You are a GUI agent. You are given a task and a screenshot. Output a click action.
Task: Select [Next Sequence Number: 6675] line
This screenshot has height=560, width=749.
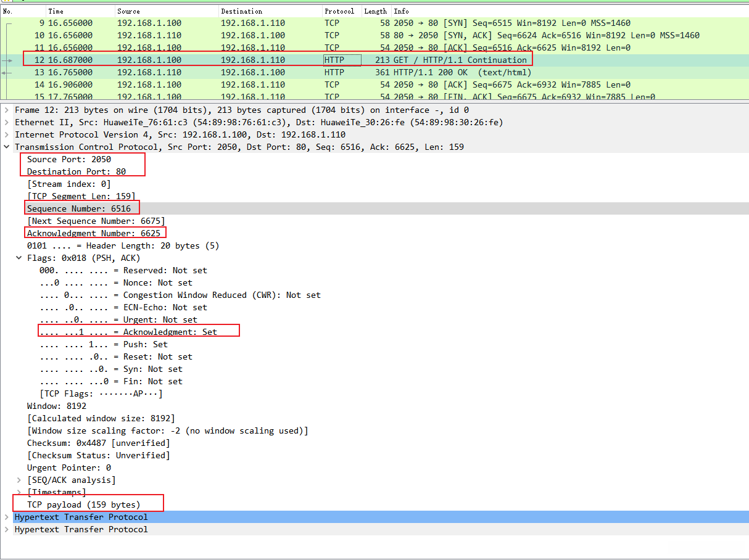pyautogui.click(x=96, y=221)
